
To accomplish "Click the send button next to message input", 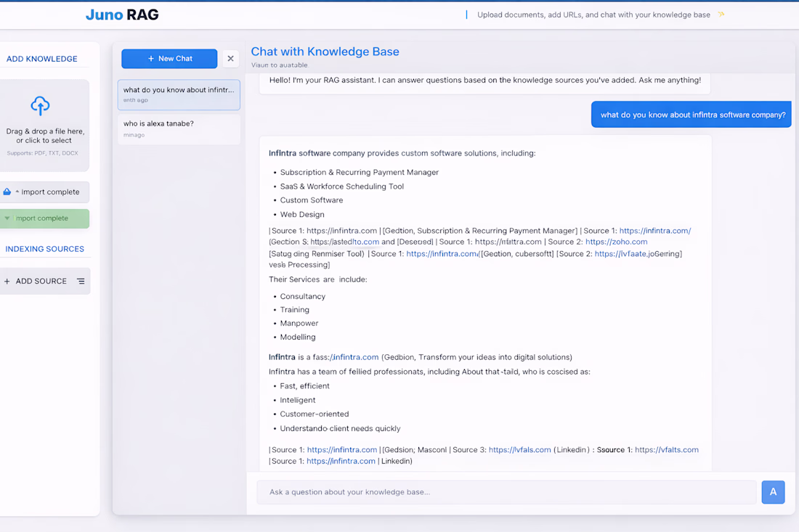I will coord(773,492).
